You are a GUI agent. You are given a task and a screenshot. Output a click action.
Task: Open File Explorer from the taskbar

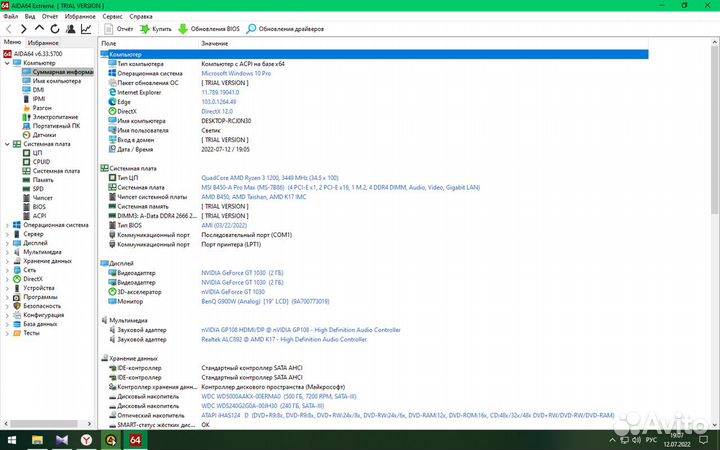37,440
